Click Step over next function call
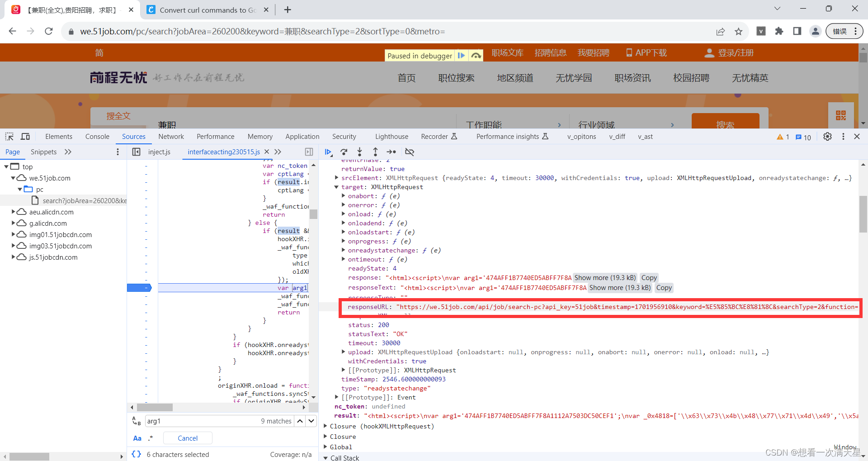Image resolution: width=868 pixels, height=461 pixels. click(344, 152)
